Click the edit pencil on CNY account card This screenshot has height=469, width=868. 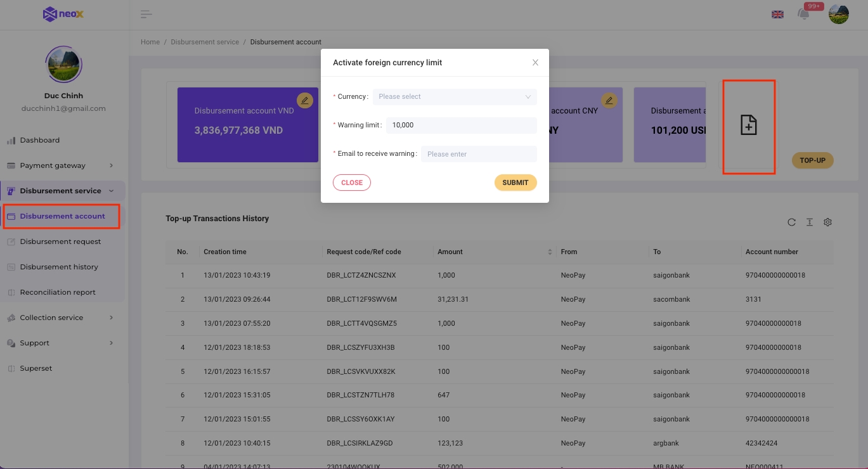coord(609,100)
